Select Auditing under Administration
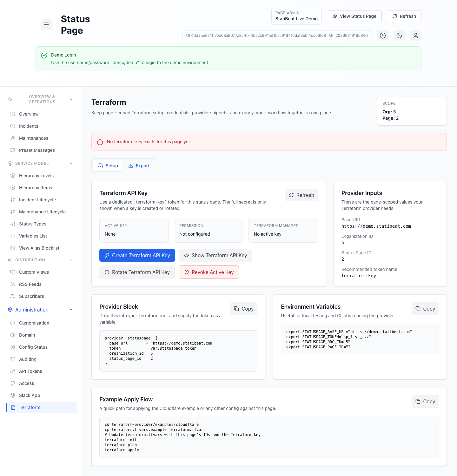This screenshot has height=476, width=457. [28, 359]
